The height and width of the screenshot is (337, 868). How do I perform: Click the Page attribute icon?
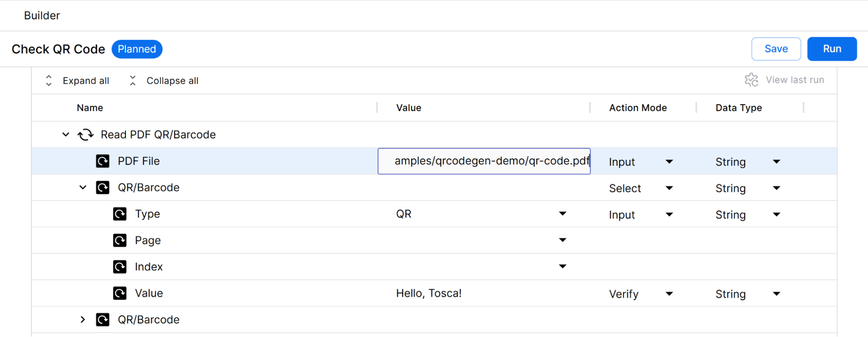click(120, 240)
